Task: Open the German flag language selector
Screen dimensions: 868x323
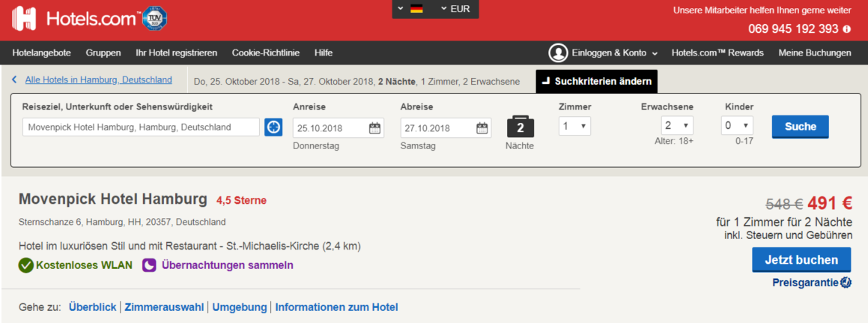Action: tap(410, 8)
